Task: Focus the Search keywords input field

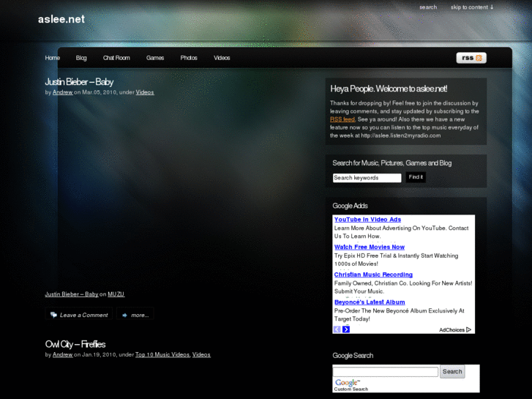Action: [367, 178]
